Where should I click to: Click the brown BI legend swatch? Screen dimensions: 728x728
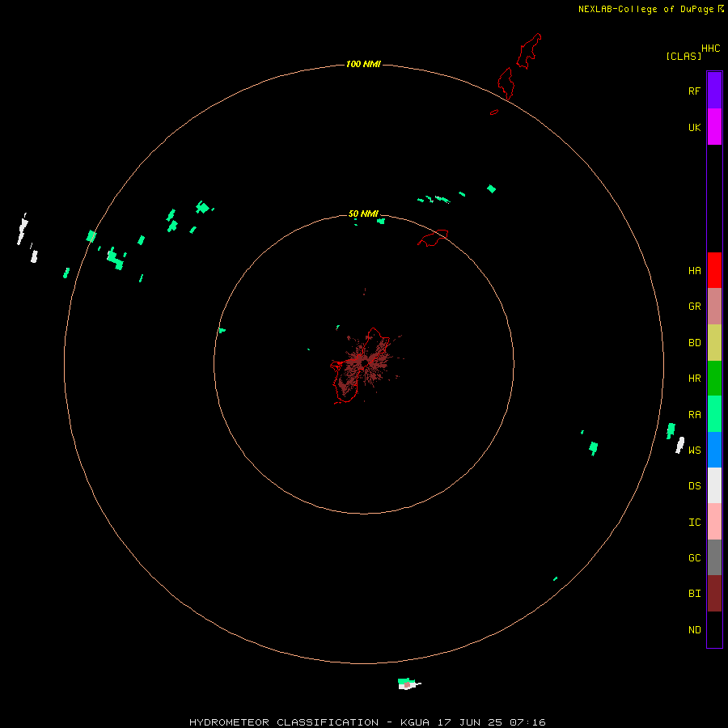(x=714, y=594)
